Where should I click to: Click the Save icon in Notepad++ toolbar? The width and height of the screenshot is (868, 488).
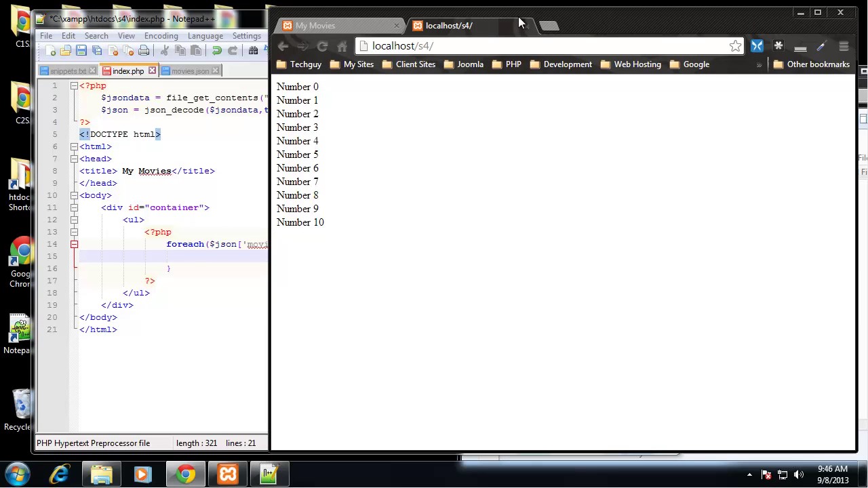click(81, 51)
